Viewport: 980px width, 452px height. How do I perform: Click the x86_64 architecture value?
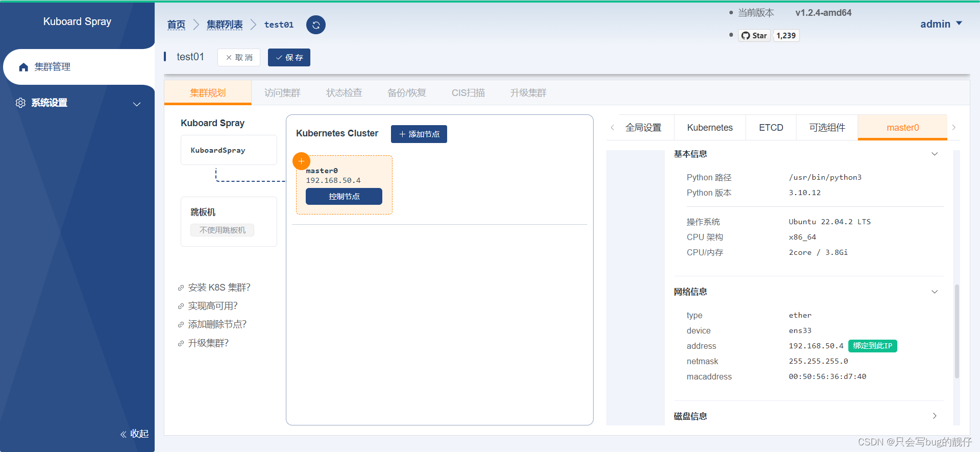[x=802, y=237]
